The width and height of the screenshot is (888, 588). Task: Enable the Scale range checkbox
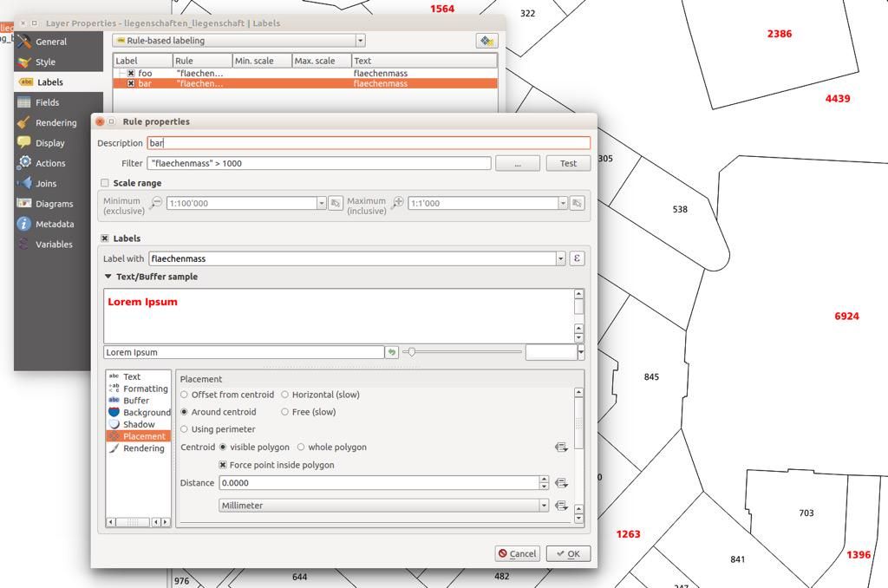(x=105, y=183)
